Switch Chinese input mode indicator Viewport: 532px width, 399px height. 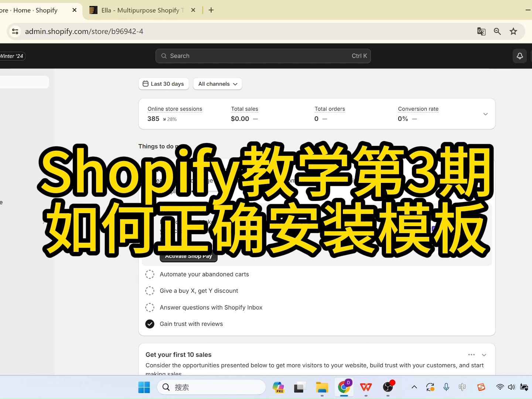(x=462, y=387)
